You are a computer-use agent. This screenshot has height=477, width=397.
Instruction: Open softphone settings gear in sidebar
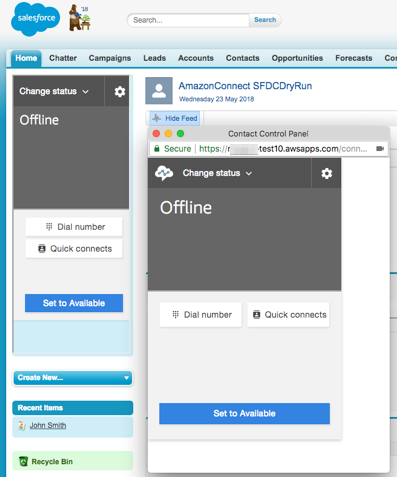[x=120, y=91]
